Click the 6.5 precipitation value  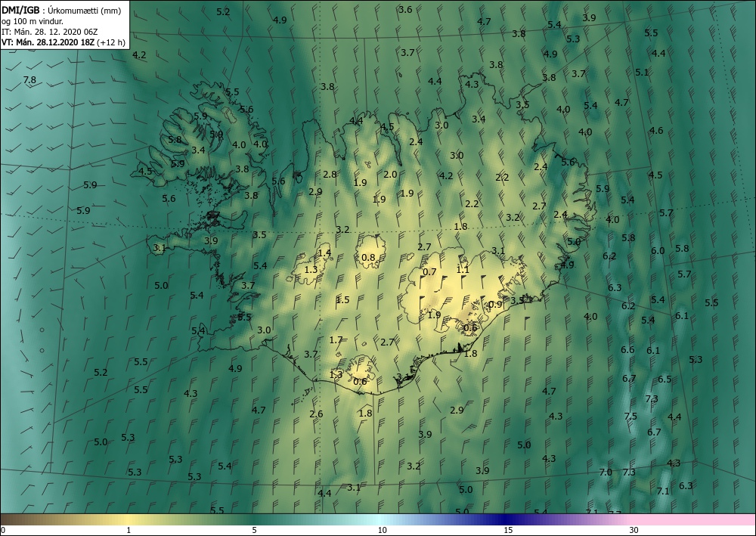(x=665, y=380)
